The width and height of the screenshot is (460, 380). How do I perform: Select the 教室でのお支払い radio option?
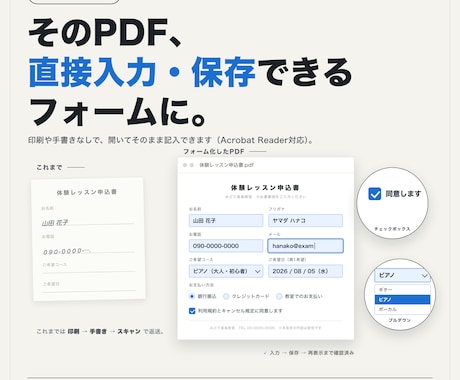tap(279, 296)
